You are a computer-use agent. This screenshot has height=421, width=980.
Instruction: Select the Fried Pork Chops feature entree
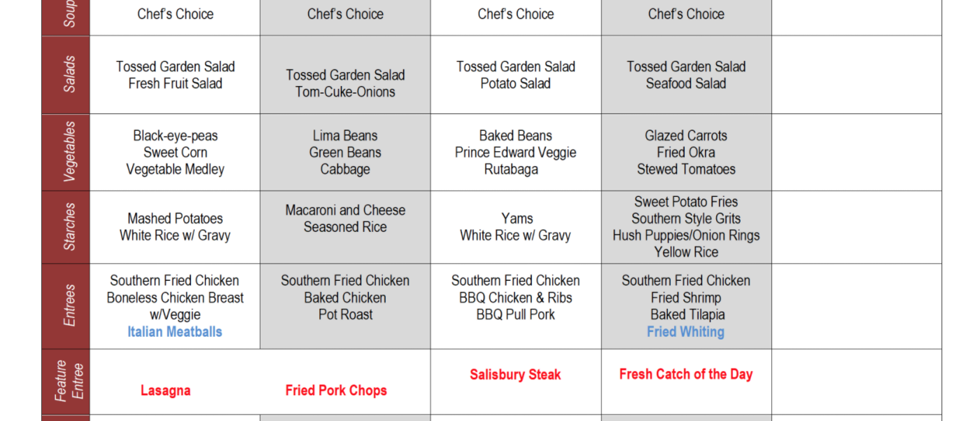point(336,391)
